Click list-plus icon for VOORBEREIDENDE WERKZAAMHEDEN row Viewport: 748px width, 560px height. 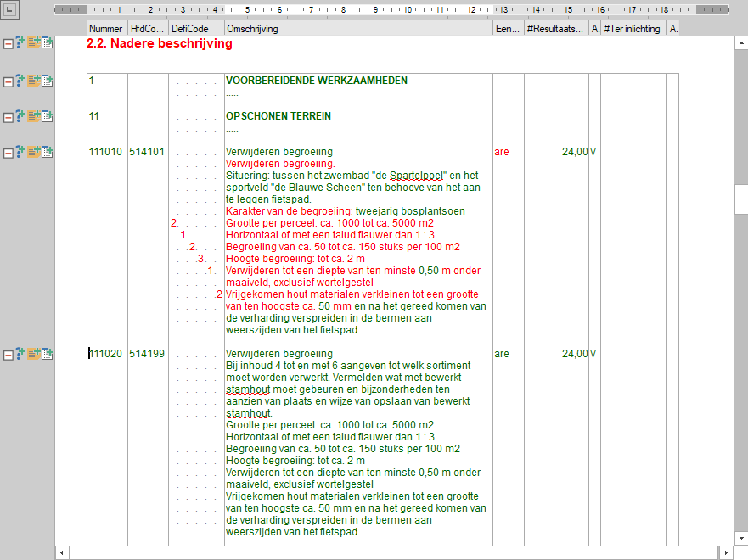[x=48, y=81]
